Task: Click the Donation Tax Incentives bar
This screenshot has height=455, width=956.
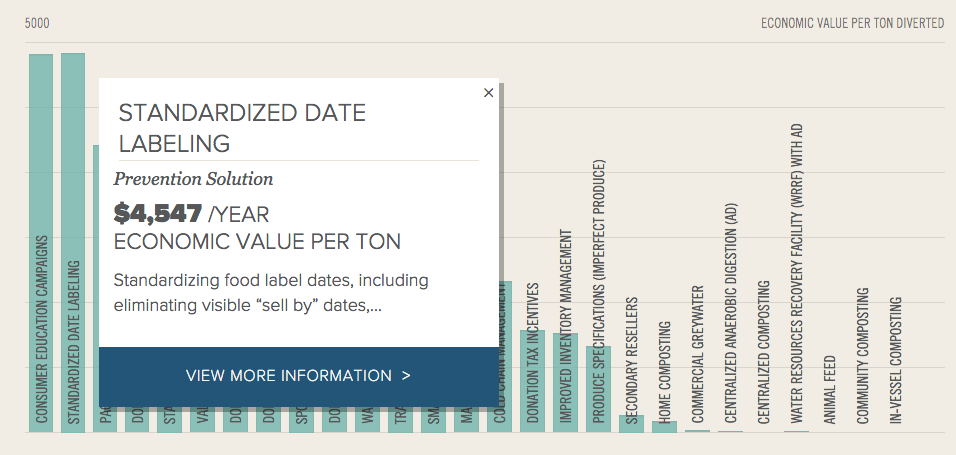Action: 532,381
